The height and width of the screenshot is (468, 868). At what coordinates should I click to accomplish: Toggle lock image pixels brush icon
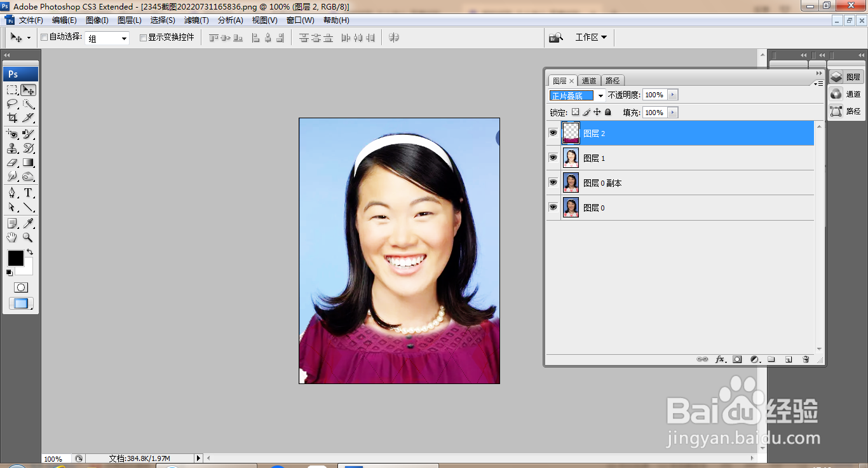tap(587, 112)
